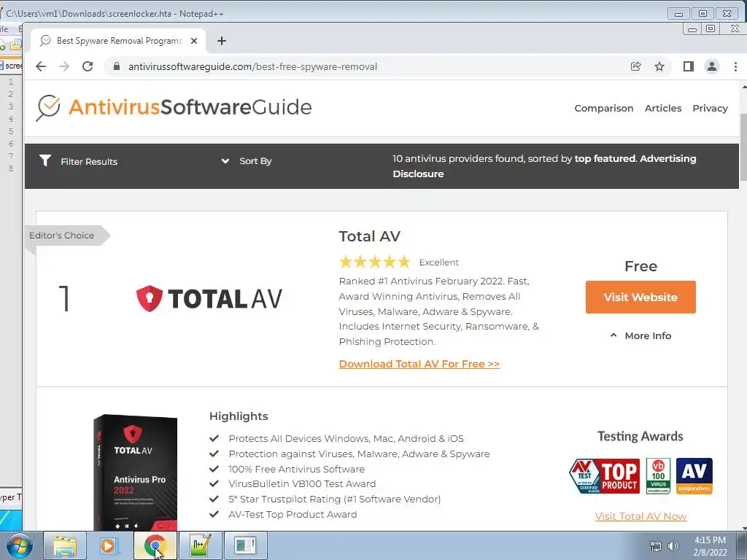Collapse the More Info section
This screenshot has width=747, height=560.
(x=640, y=335)
